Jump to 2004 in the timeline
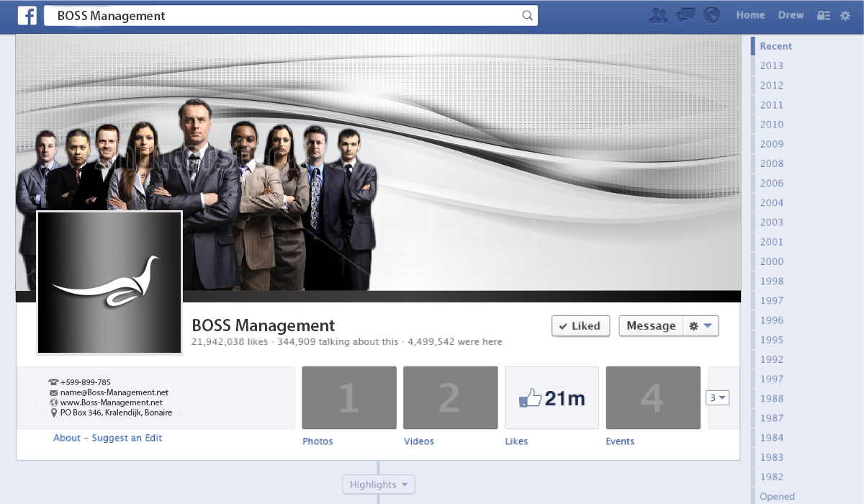The width and height of the screenshot is (864, 504). (771, 203)
